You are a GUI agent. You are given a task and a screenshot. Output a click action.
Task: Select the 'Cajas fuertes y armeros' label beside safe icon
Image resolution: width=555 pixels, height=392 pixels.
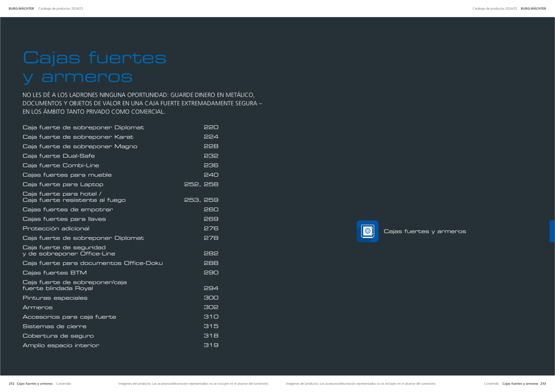[x=425, y=231]
